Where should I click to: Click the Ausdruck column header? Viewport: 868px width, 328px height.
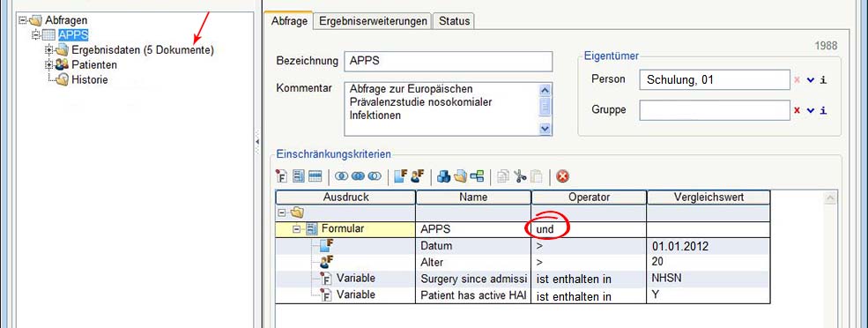click(x=346, y=197)
